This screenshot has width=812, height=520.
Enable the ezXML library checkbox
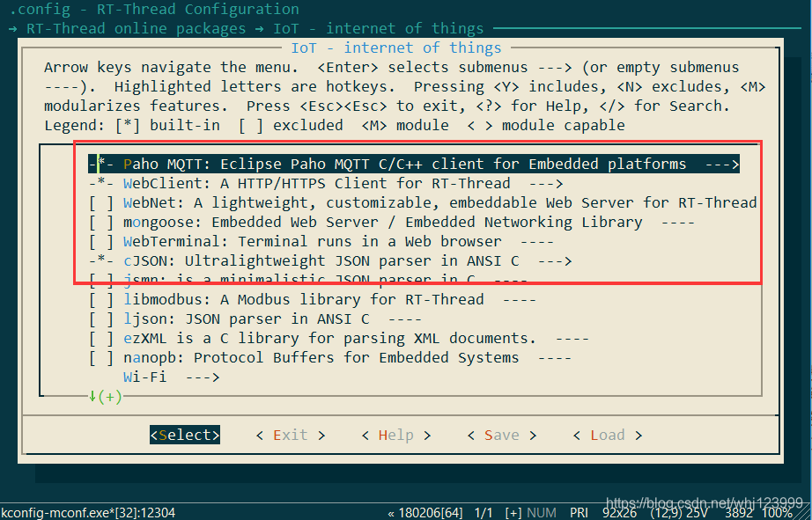pyautogui.click(x=101, y=339)
